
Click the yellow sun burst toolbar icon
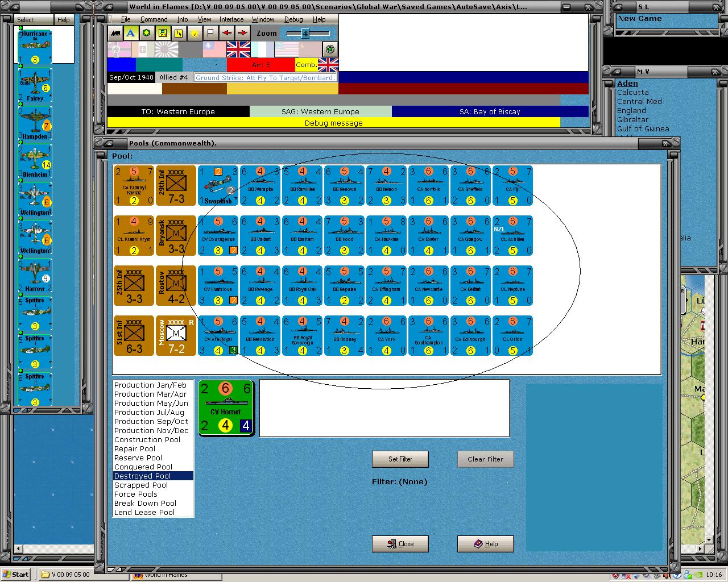click(x=195, y=33)
